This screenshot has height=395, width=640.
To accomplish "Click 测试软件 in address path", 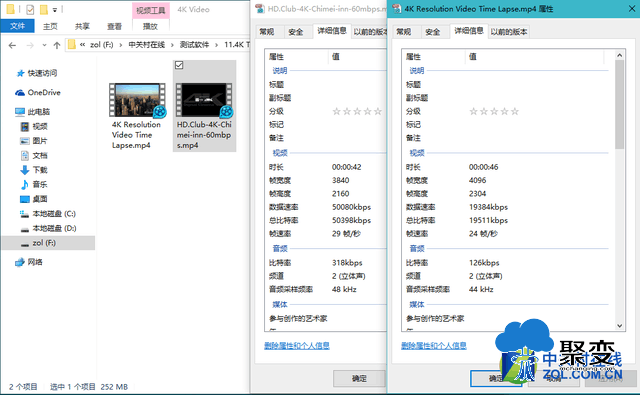I will click(x=194, y=45).
